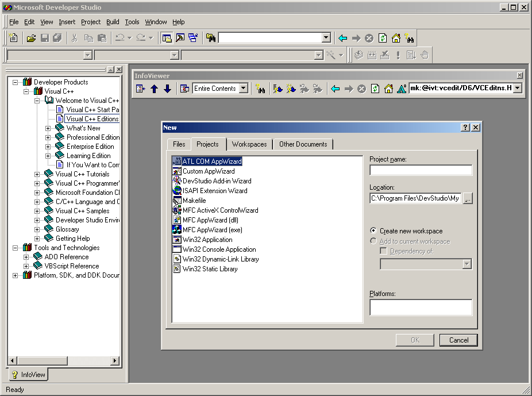Click InfoViewer Back arrow icon

pyautogui.click(x=335, y=89)
